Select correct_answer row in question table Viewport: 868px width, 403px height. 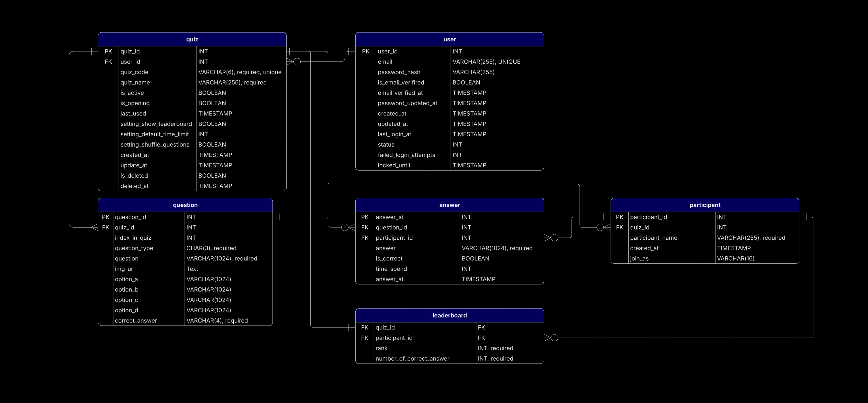tap(136, 321)
